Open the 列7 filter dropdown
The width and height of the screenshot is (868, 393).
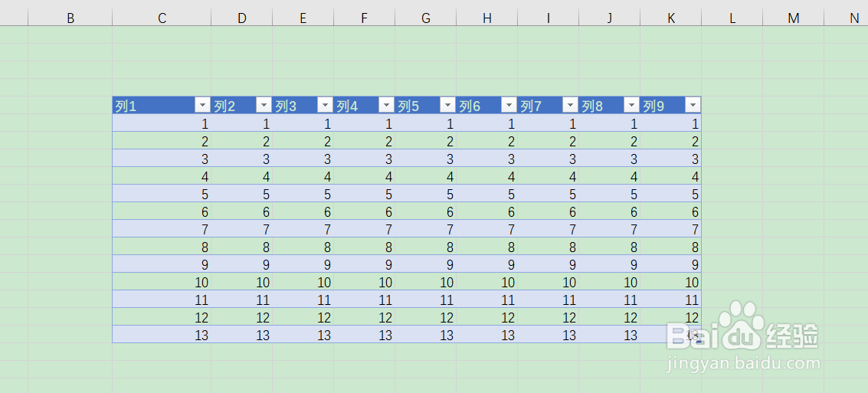[x=571, y=105]
